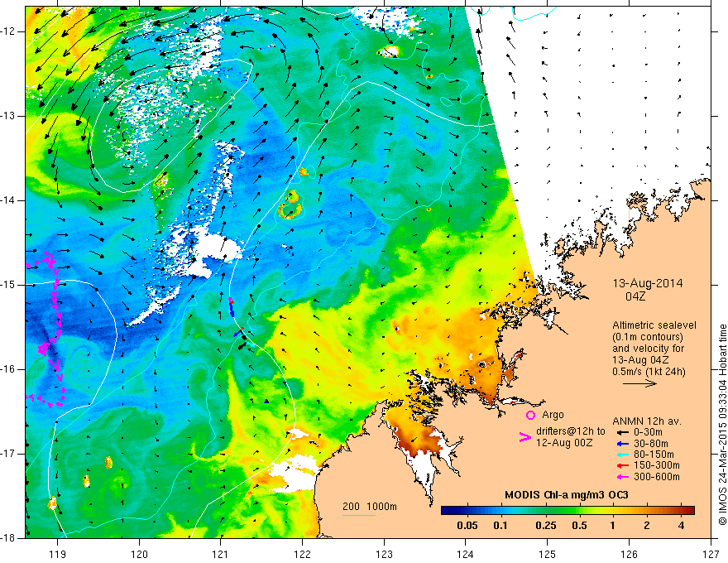Click the magenta drifters V marker in legend
Image resolution: width=728 pixels, height=563 pixels.
[524, 437]
